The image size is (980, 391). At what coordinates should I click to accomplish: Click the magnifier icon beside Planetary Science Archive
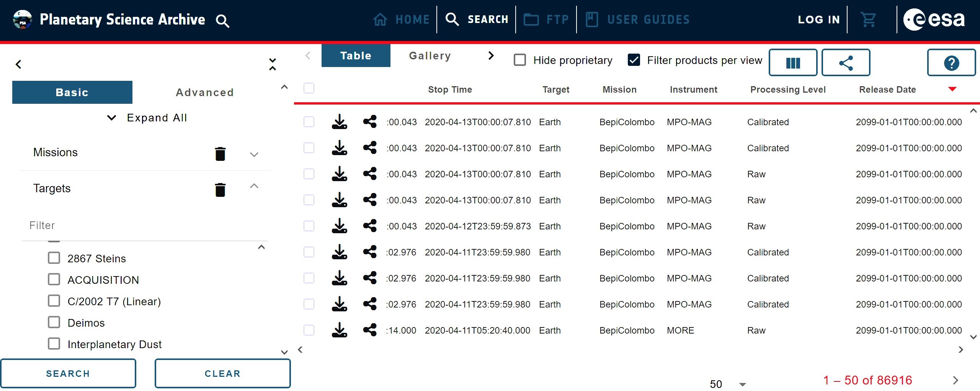[222, 21]
